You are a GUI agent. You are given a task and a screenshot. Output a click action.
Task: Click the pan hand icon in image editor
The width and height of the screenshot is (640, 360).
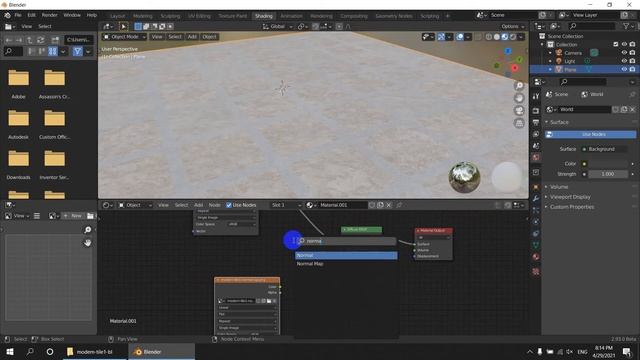[x=87, y=243]
